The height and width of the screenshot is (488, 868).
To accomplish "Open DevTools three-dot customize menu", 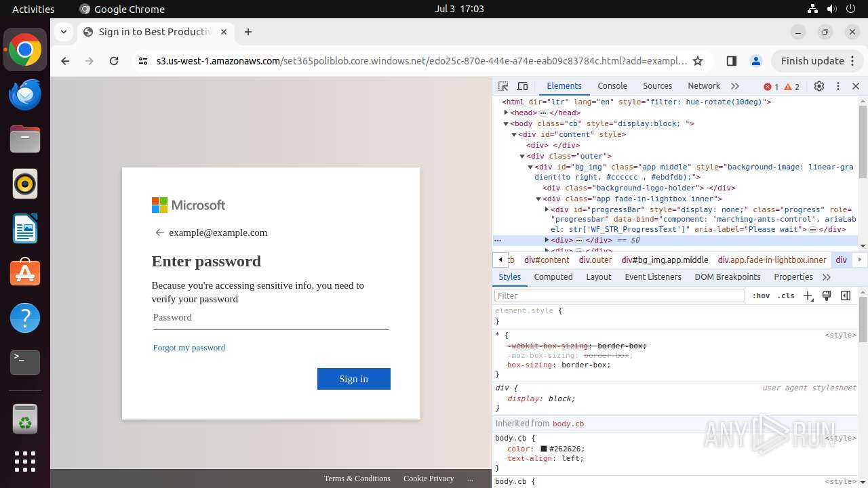I will pyautogui.click(x=838, y=86).
